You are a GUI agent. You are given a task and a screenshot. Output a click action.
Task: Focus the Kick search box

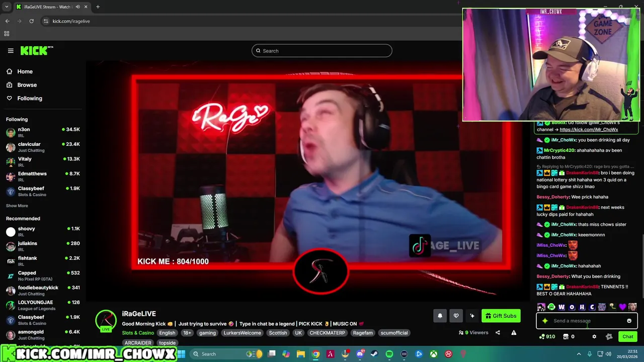[321, 51]
